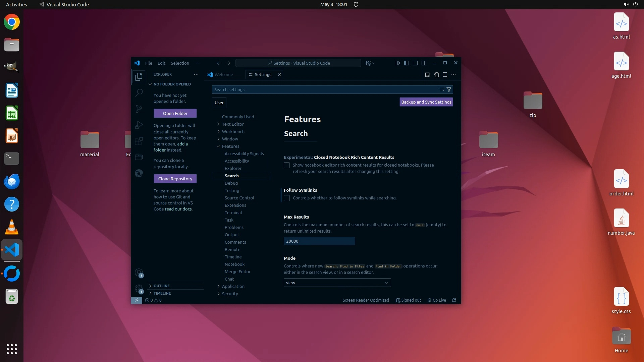Viewport: 644px width, 362px height.
Task: Open the Edit menu
Action: (161, 63)
